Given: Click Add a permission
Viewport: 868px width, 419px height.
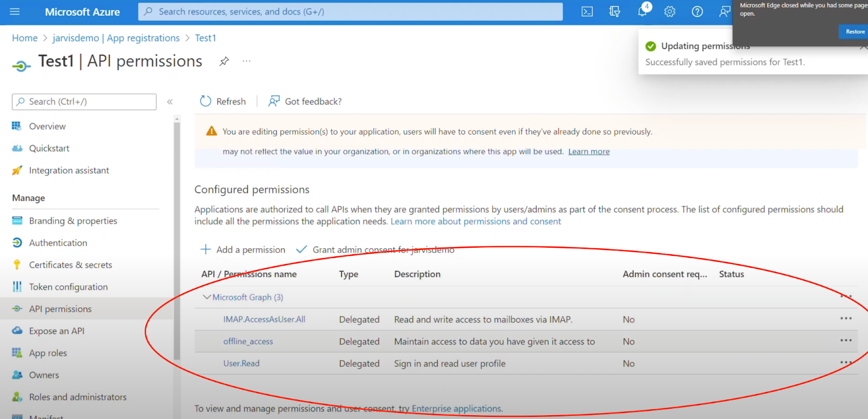Looking at the screenshot, I should pos(251,249).
